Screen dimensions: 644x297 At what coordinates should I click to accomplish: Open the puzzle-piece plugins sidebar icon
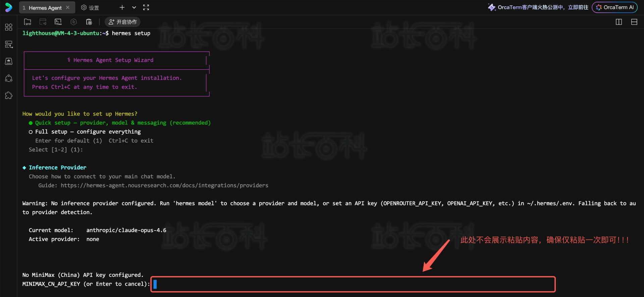(9, 96)
